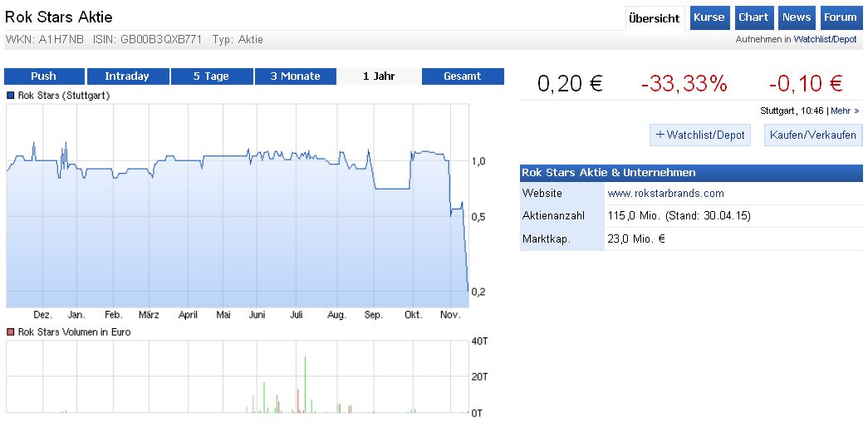The height and width of the screenshot is (423, 868).
Task: Switch to the Kurse tab
Action: click(709, 17)
